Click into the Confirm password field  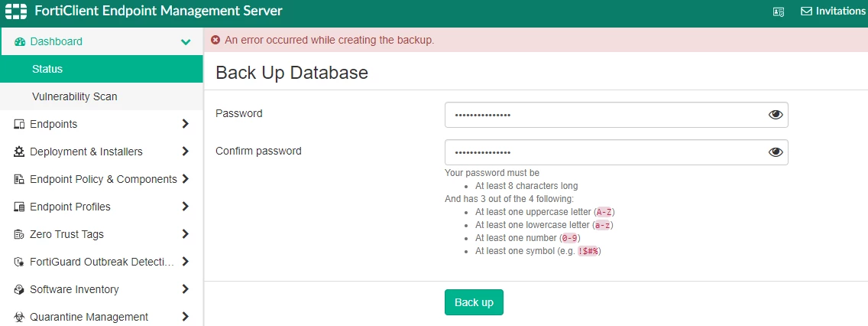616,152
